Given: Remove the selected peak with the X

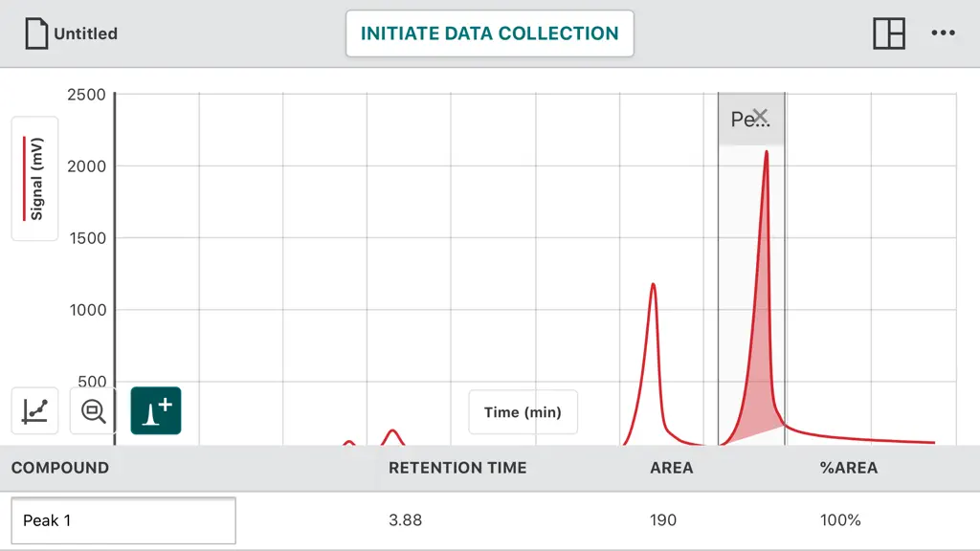Looking at the screenshot, I should pos(760,116).
